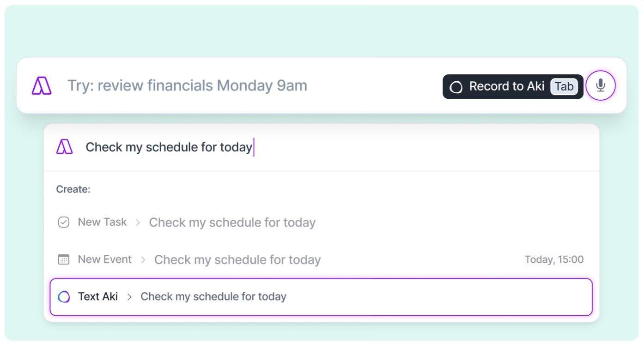Choose the Text Aki label
Viewport: 644px width, 349px height.
[x=98, y=296]
